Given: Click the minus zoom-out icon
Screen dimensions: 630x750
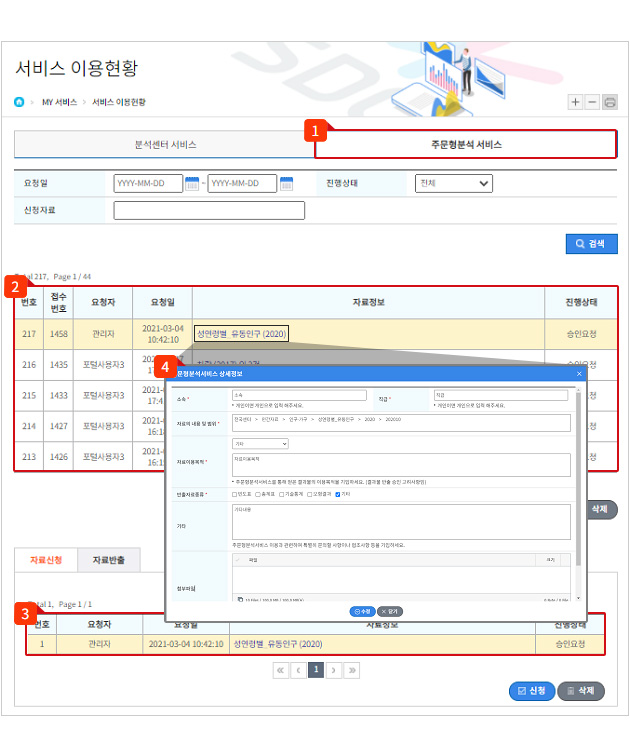Looking at the screenshot, I should tap(592, 102).
